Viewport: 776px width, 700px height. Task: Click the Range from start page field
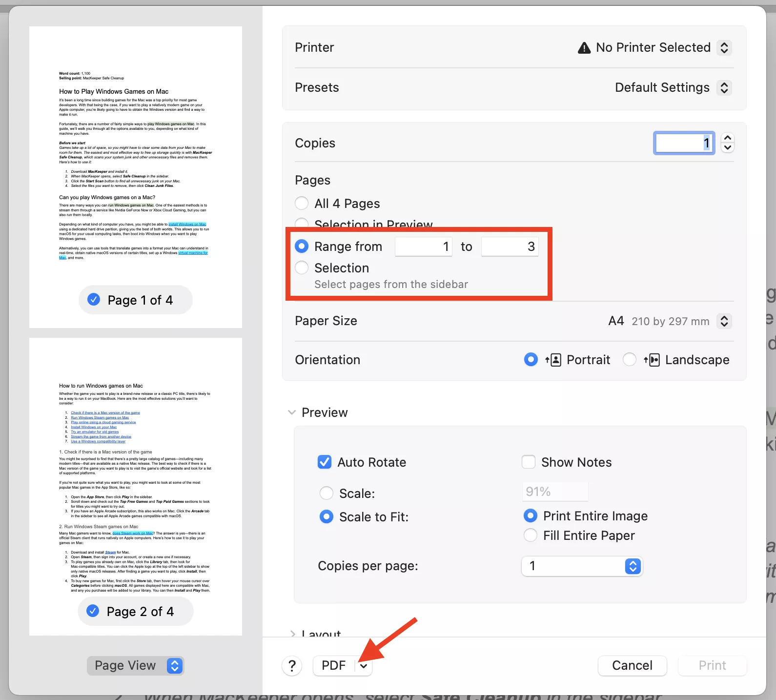pyautogui.click(x=423, y=247)
